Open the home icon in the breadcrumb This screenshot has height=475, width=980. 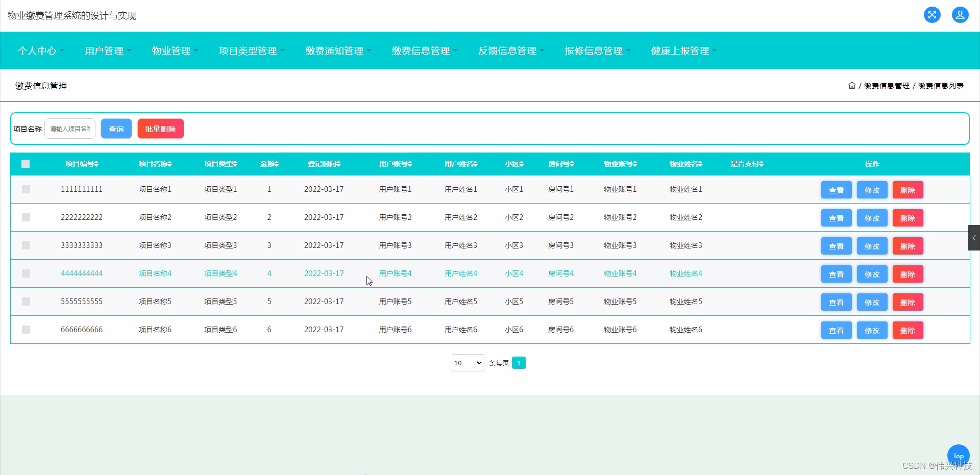(x=851, y=86)
